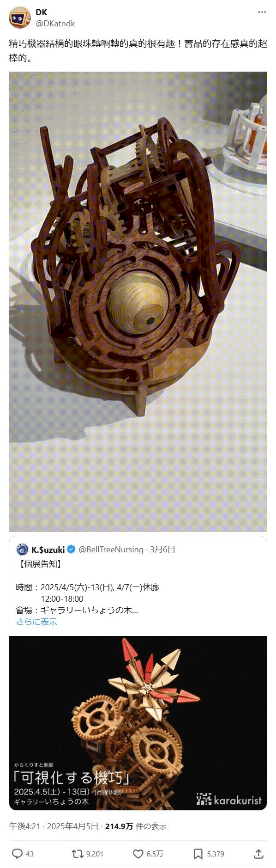Click the DK display name
The image size is (276, 868).
point(41,12)
